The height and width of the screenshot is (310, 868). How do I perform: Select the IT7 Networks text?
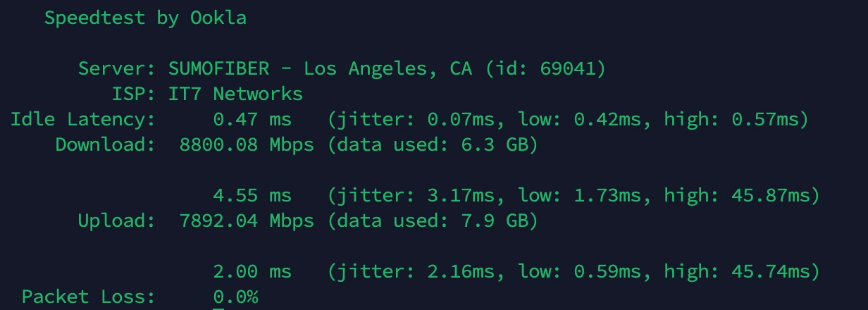[235, 94]
